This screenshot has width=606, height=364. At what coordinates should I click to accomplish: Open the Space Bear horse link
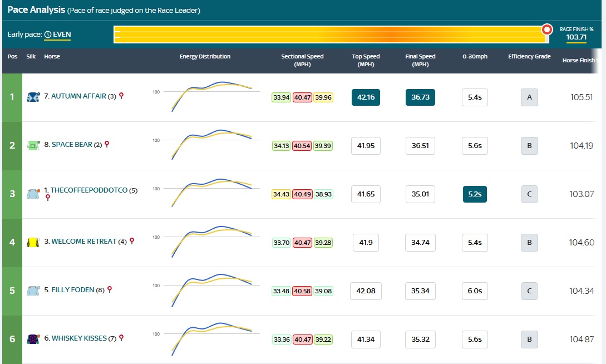tap(72, 145)
